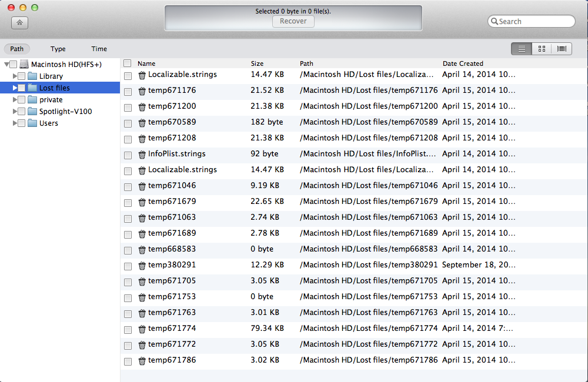
Task: Sort by the Path column header
Action: tap(306, 63)
